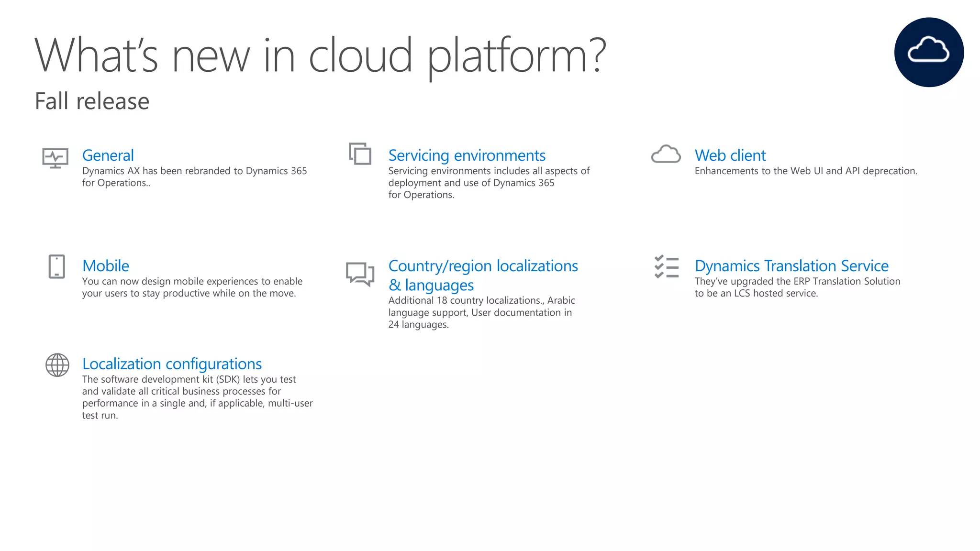Open the General heading

click(x=108, y=155)
